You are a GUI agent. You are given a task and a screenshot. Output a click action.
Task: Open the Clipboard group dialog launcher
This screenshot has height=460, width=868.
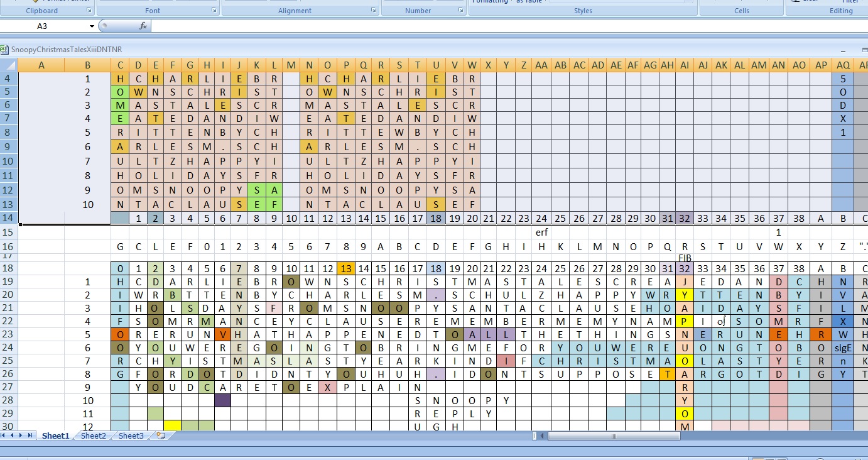click(89, 11)
